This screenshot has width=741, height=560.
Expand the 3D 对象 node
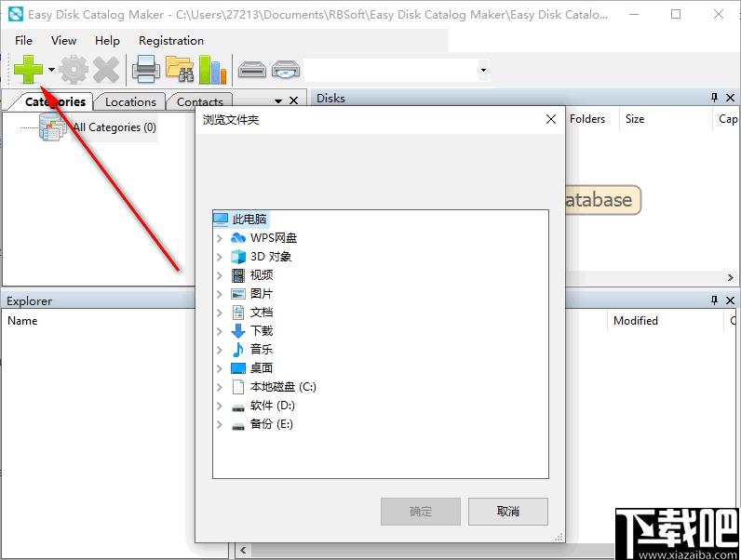tap(220, 257)
